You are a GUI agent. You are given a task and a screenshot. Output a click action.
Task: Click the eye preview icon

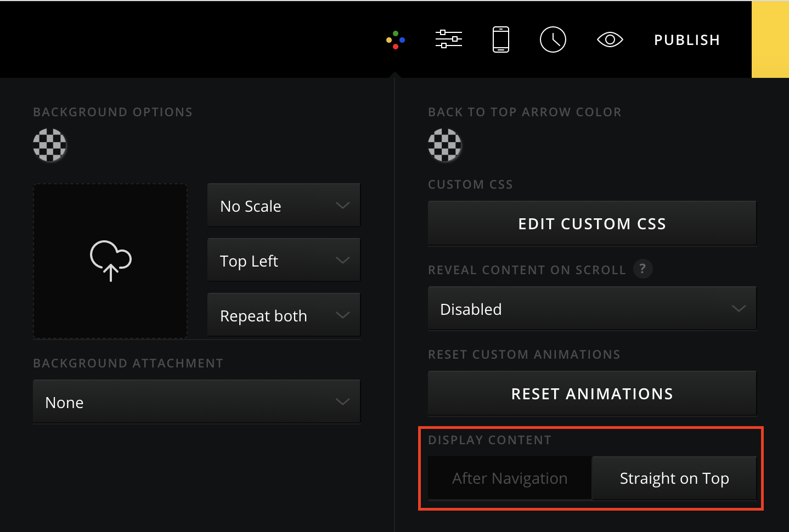(610, 39)
